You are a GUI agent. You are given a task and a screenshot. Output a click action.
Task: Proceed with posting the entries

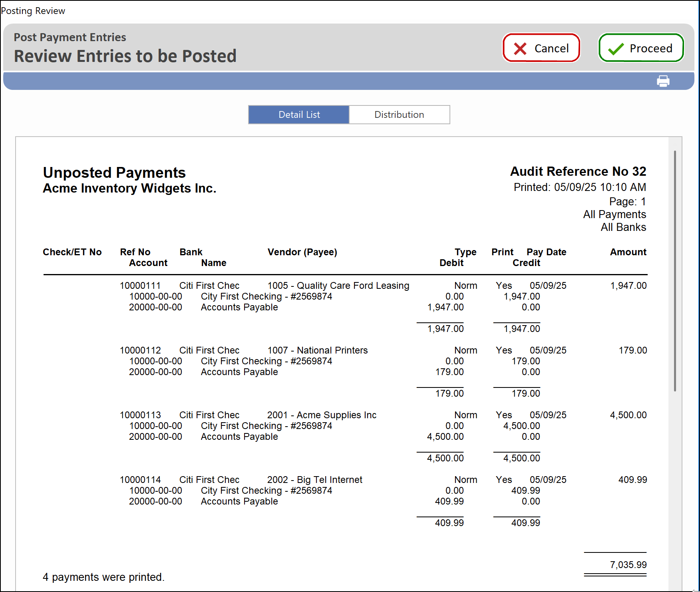641,48
